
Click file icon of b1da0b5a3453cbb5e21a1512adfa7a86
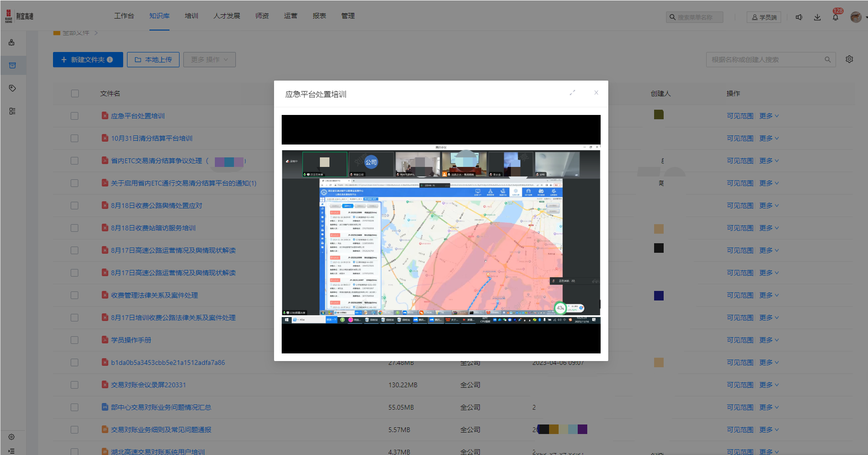pyautogui.click(x=105, y=362)
